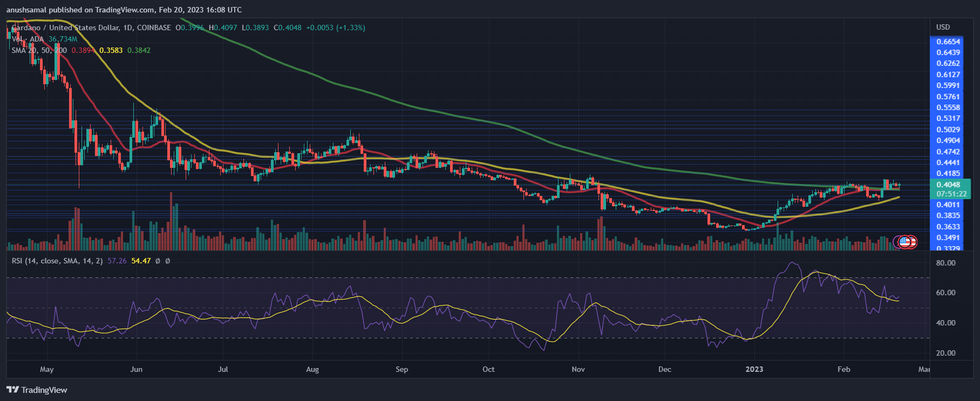Image resolution: width=980 pixels, height=401 pixels.
Task: Click the SMA value 0.3842 in green
Action: [139, 50]
